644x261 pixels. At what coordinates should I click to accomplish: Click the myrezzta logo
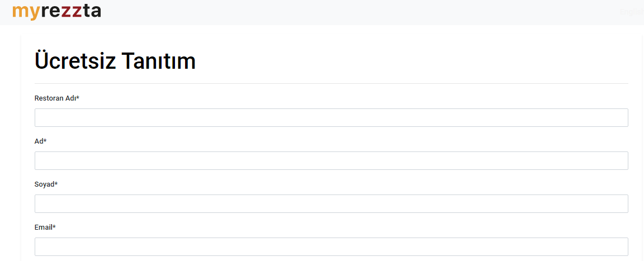pyautogui.click(x=56, y=12)
